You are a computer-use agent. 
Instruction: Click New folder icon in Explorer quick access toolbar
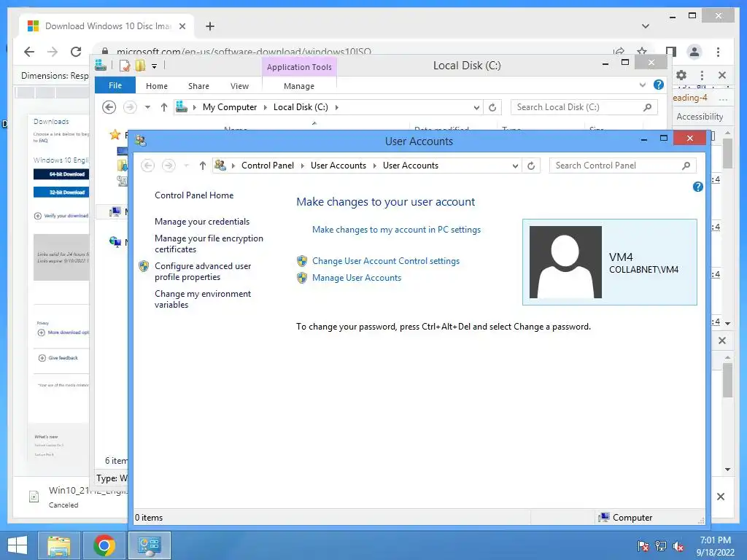pos(141,66)
